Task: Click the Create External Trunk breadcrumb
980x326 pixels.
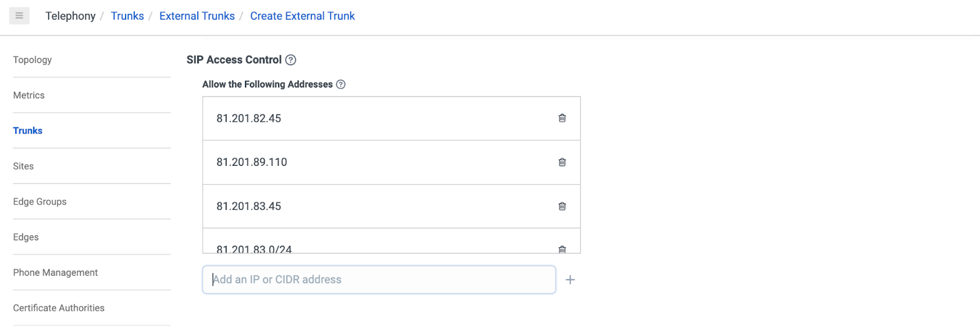Action: 303,16
